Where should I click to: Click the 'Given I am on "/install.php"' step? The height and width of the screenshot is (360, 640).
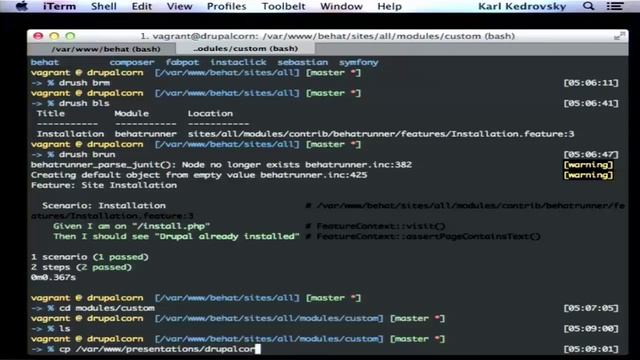click(131, 226)
